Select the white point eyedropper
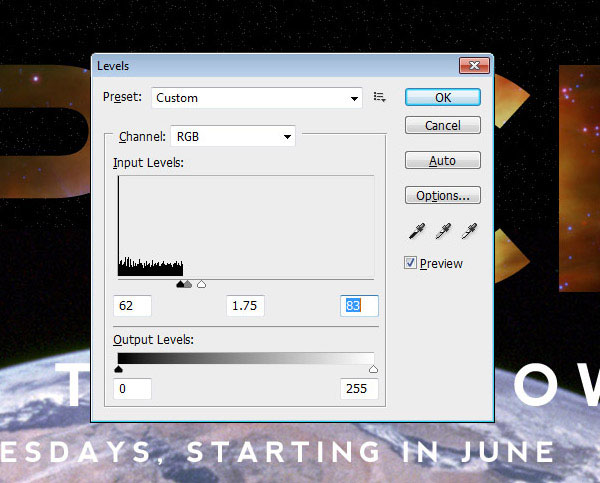The height and width of the screenshot is (483, 600). click(469, 231)
